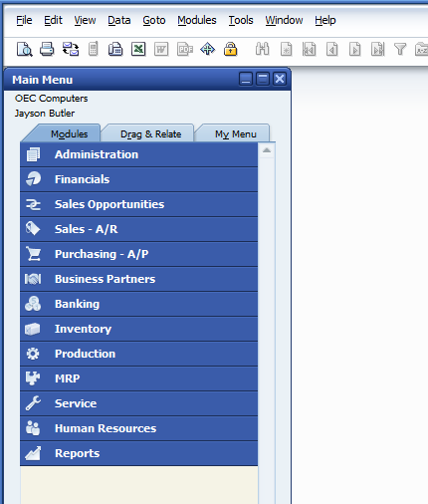The width and height of the screenshot is (428, 504).
Task: Open the Tools menu
Action: [241, 20]
